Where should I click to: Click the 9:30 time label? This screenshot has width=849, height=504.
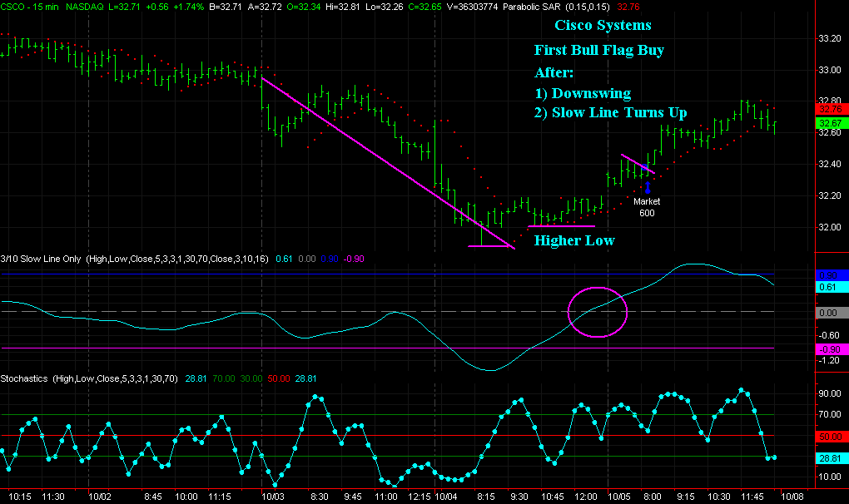point(519,497)
